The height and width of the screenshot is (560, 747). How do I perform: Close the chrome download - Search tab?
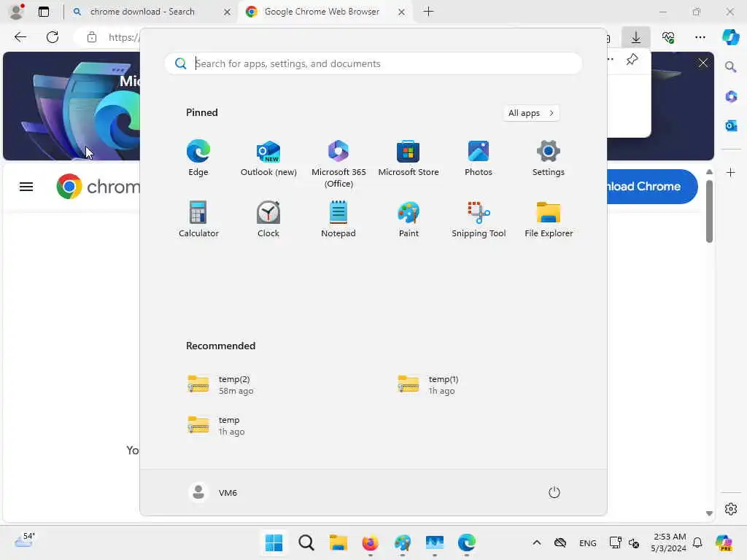click(228, 12)
